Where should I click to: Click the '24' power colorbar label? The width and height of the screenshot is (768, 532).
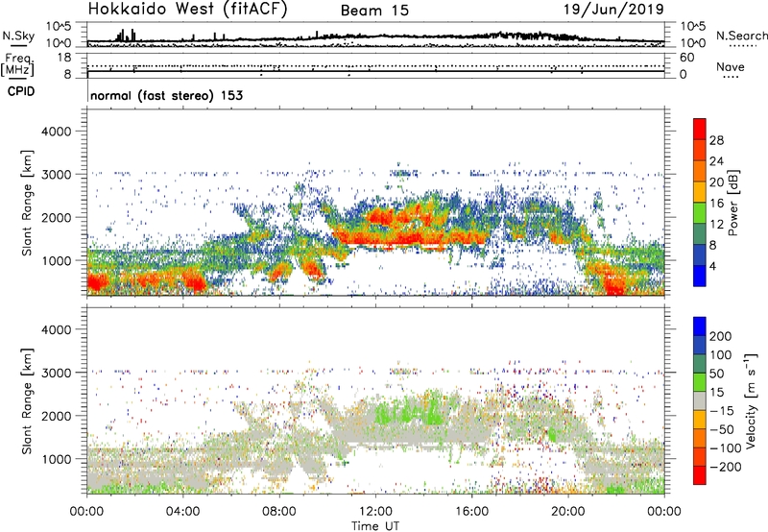[x=716, y=161]
